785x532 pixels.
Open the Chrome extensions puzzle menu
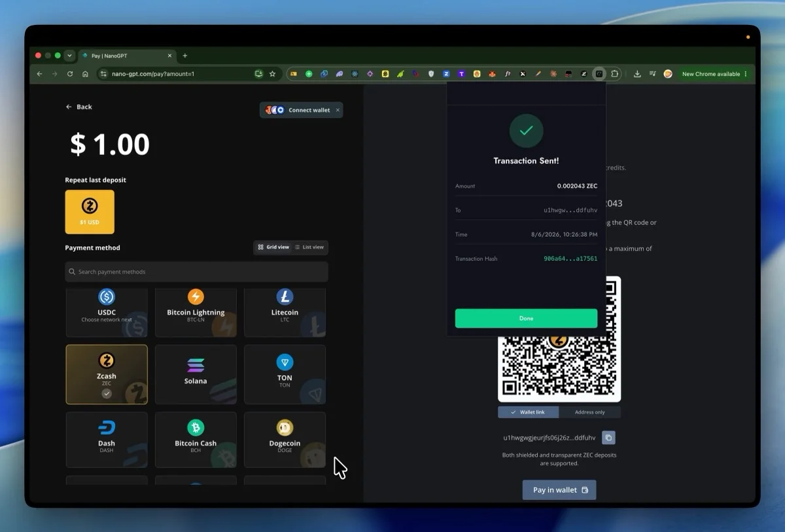click(x=615, y=74)
